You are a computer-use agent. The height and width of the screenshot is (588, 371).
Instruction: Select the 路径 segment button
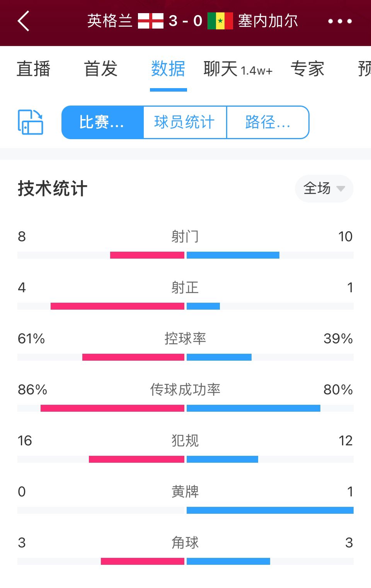coord(268,122)
